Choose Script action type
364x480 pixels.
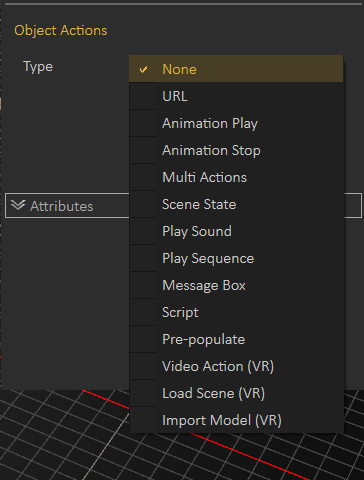click(236, 312)
